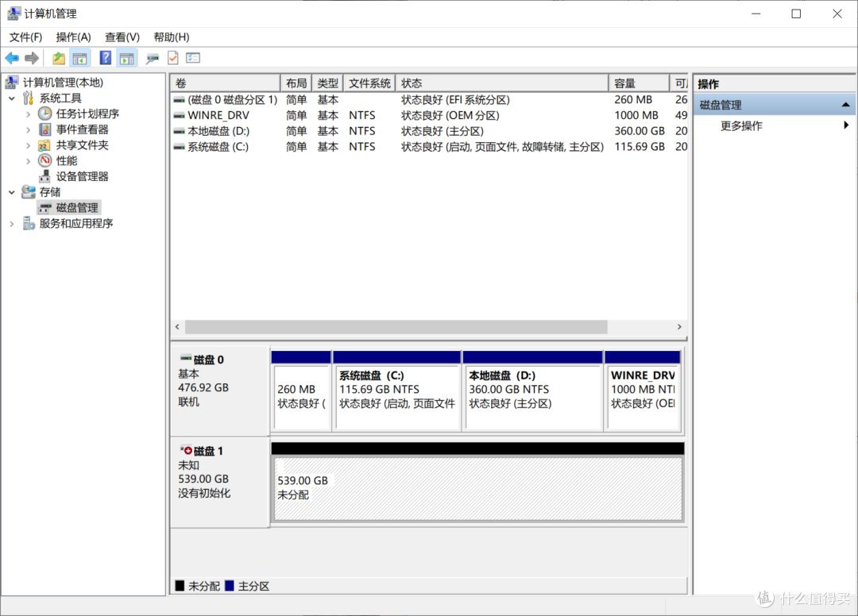This screenshot has width=858, height=616.
Task: Sort by the 状态 column header
Action: (502, 83)
